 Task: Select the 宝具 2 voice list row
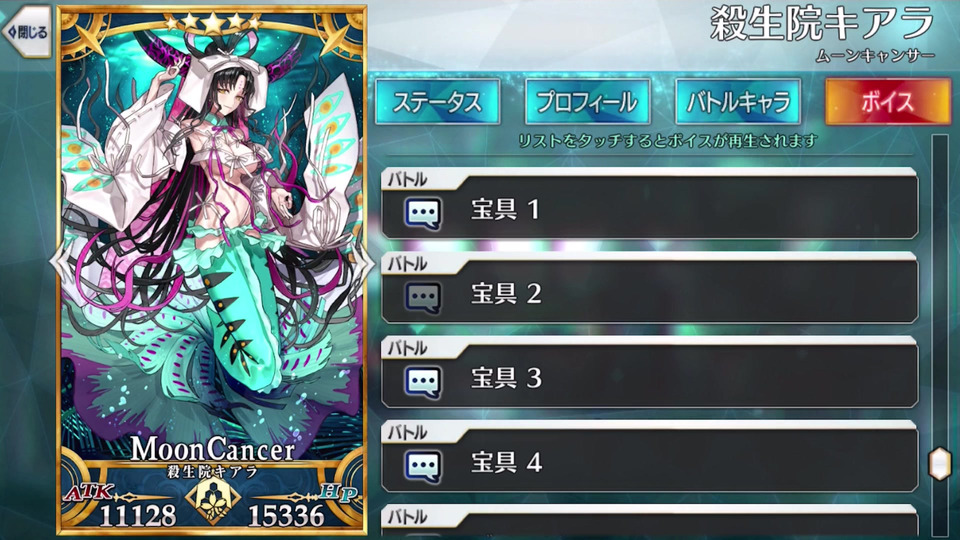[x=649, y=288]
